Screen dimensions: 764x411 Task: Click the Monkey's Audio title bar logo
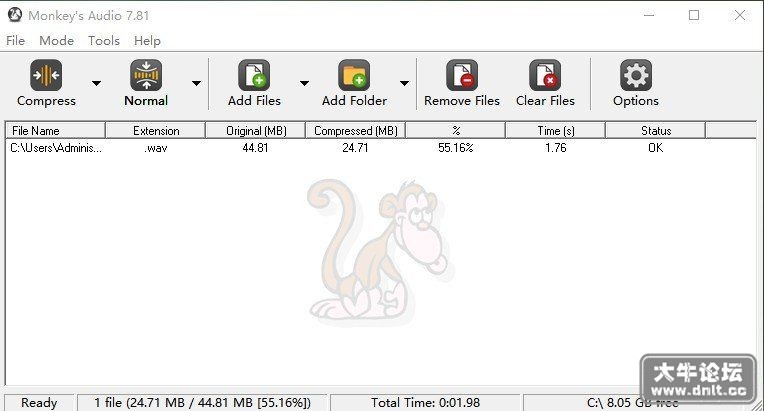[15, 15]
